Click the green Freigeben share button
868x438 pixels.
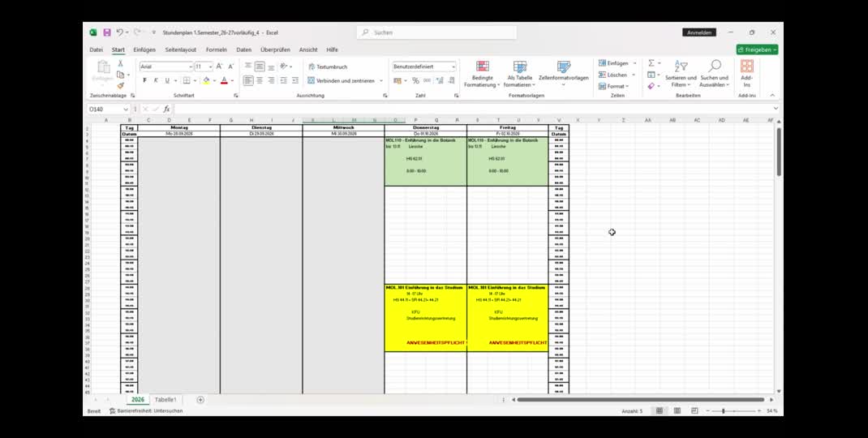pos(758,49)
